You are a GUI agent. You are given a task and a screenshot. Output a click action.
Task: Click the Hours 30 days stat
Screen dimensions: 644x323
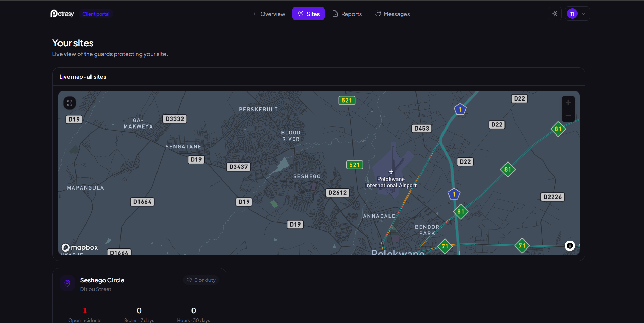pos(194,314)
